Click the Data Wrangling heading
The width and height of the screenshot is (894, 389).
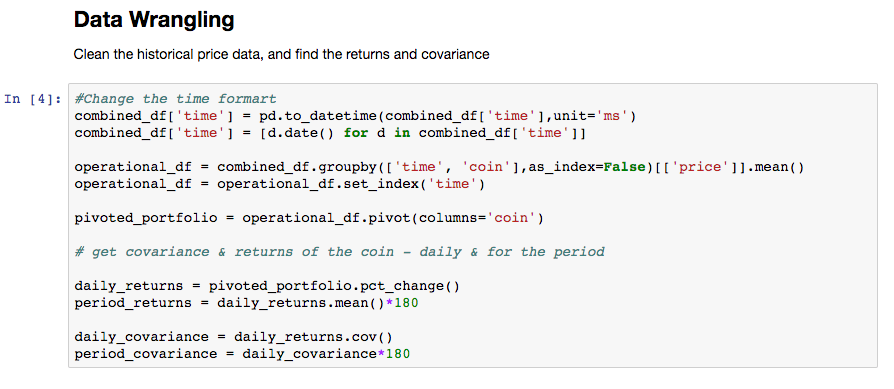154,21
